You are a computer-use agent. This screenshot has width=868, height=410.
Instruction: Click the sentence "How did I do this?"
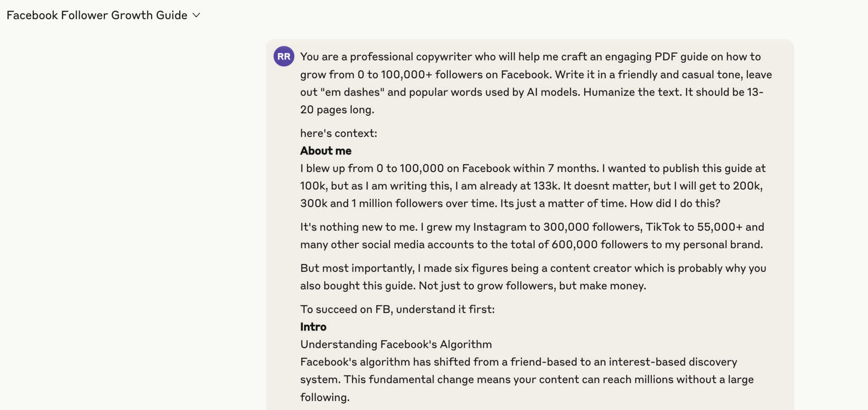pos(675,203)
